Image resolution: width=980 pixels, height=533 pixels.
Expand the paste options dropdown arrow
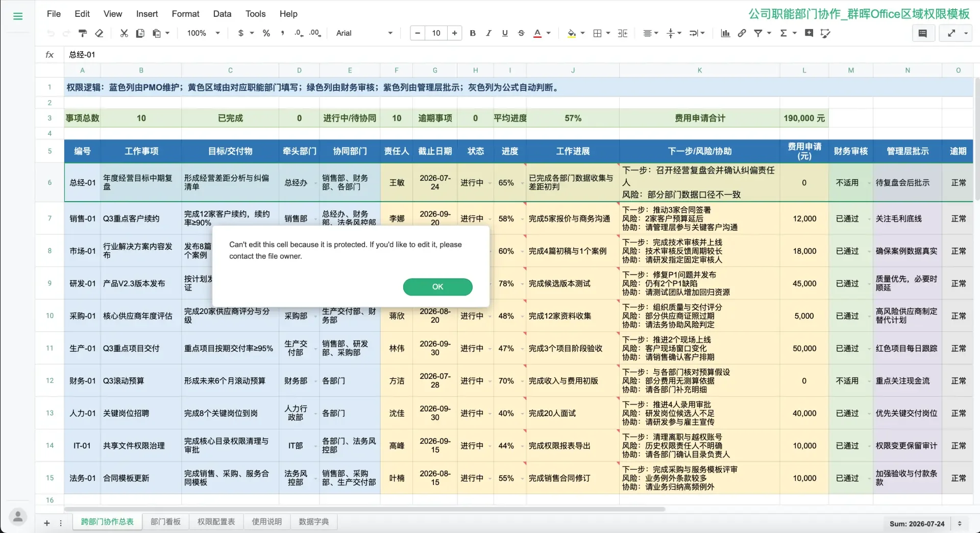167,33
